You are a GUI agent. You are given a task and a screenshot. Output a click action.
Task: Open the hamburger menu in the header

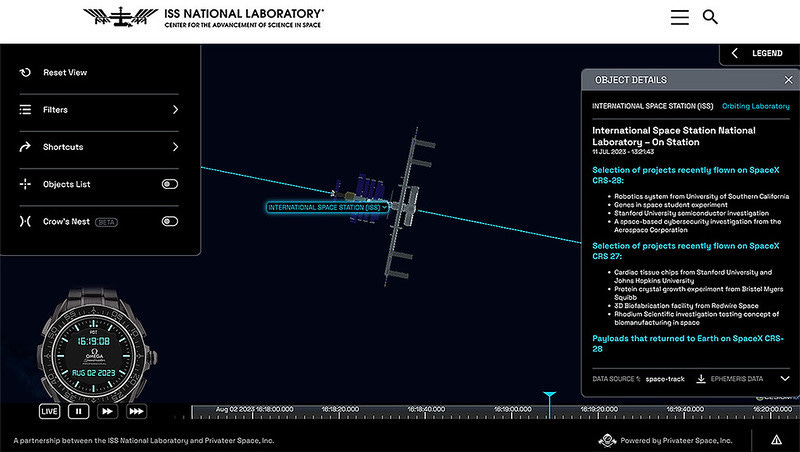680,17
